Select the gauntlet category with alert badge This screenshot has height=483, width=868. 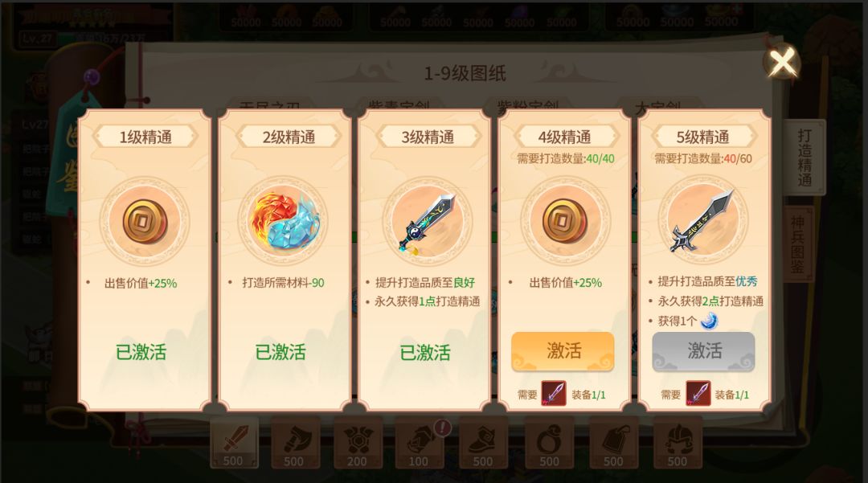[419, 443]
